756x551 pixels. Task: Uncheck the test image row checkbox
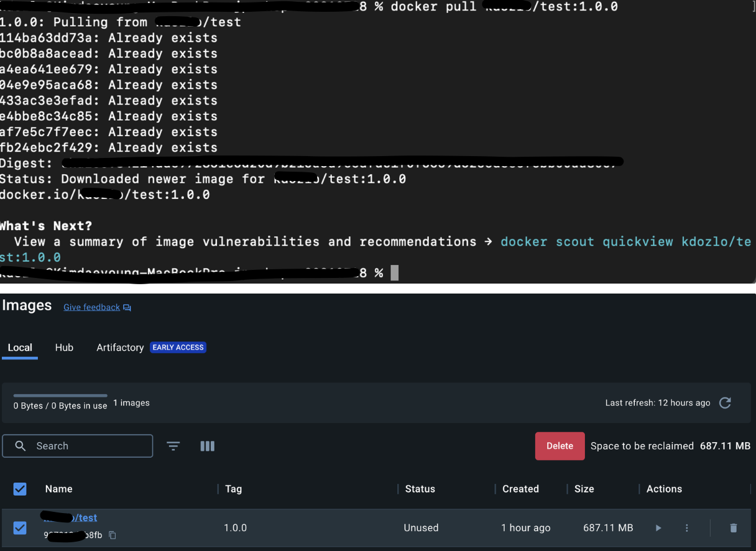pyautogui.click(x=20, y=528)
